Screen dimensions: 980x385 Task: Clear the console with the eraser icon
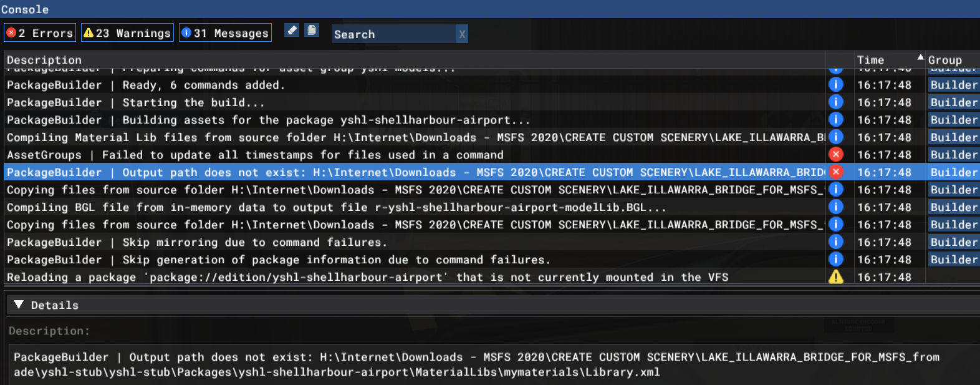click(291, 31)
